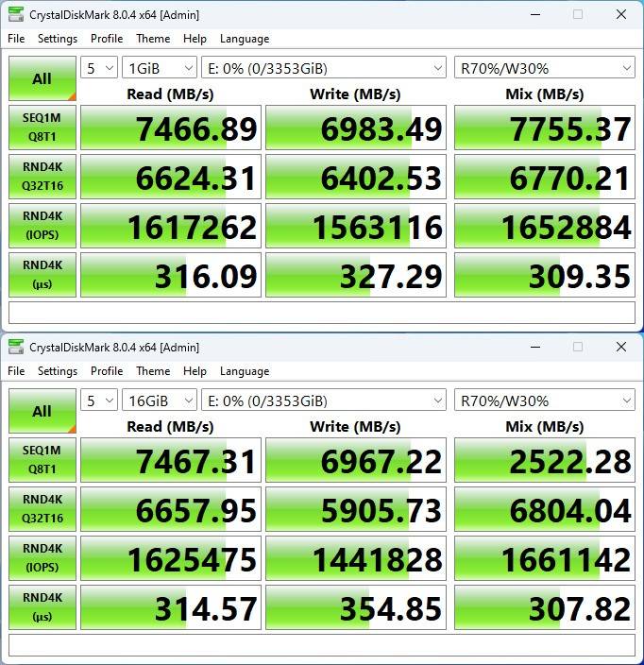Open the File menu in the 1GiB window

coord(17,39)
